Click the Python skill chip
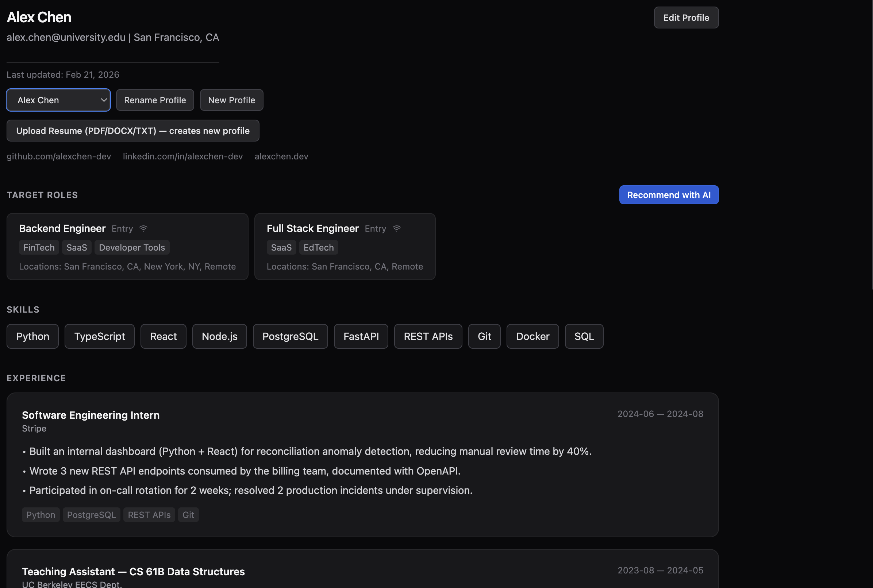Viewport: 873px width, 588px height. pos(32,336)
